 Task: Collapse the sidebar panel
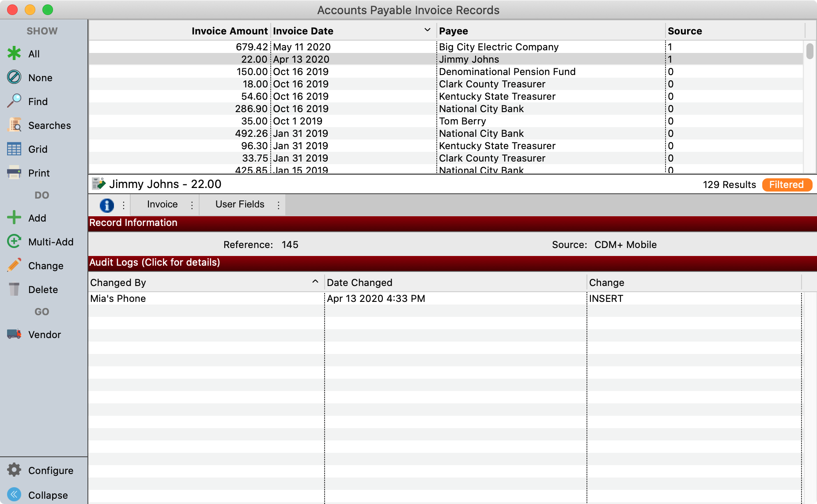tap(14, 495)
